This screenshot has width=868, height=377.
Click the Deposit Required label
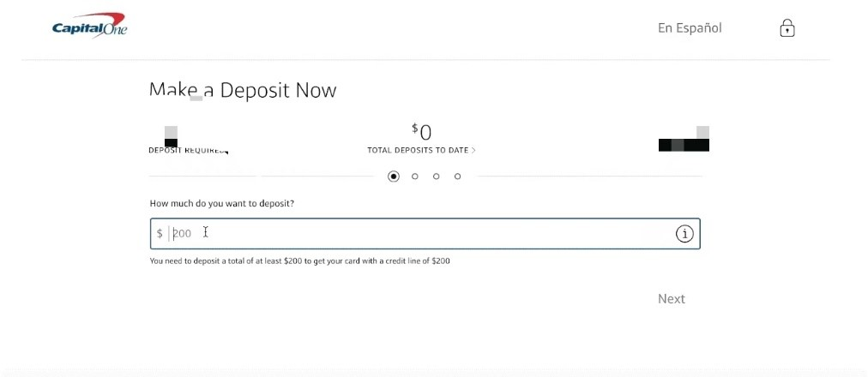click(188, 151)
